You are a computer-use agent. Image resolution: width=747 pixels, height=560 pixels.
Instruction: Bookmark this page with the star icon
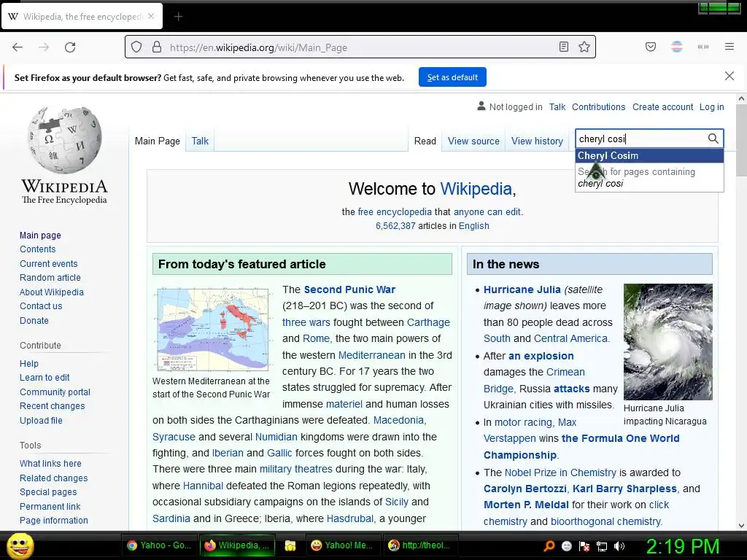[x=584, y=47]
